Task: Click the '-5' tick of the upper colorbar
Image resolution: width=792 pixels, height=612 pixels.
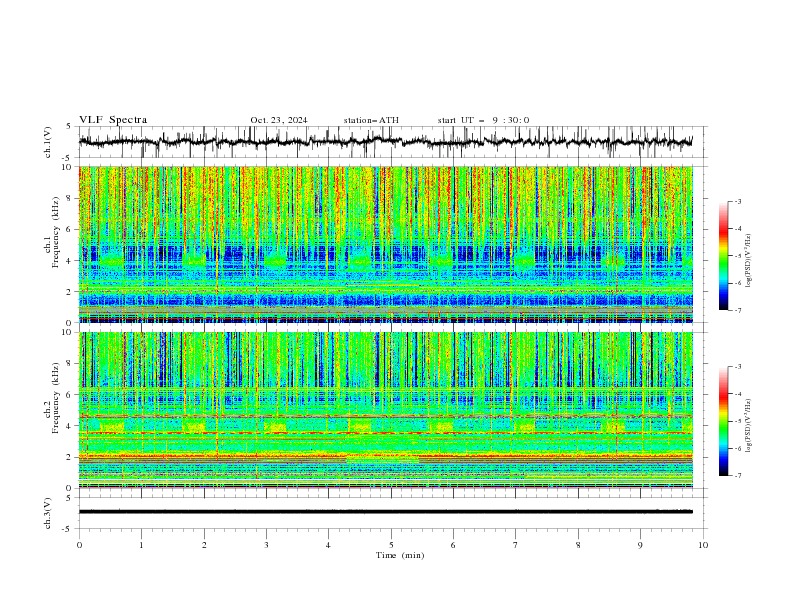Action: click(x=738, y=256)
